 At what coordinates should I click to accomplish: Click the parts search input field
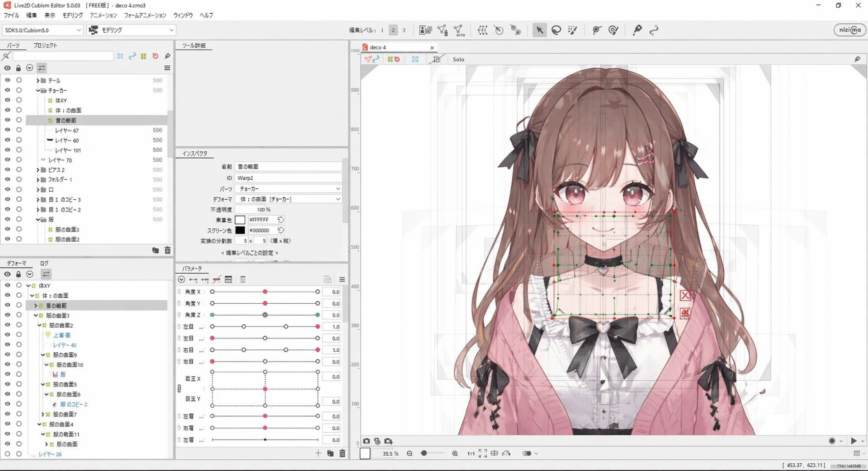[63, 56]
